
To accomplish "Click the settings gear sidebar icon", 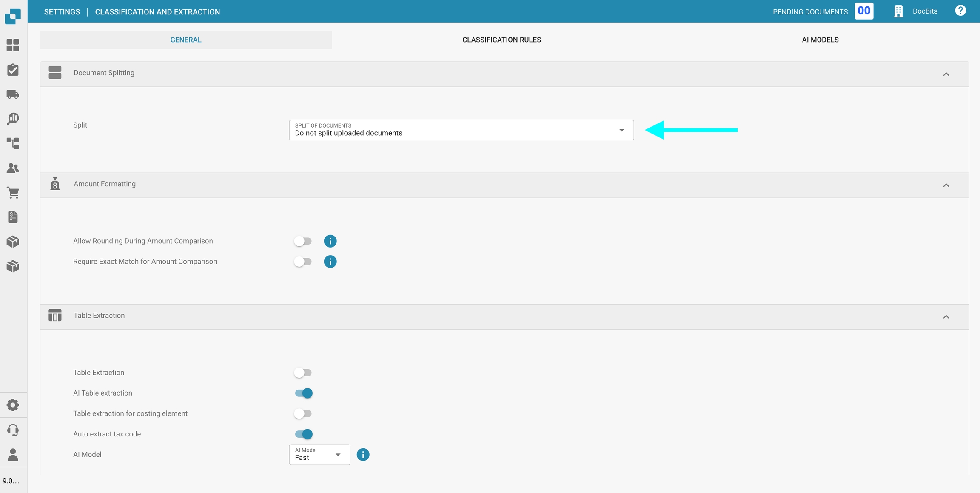I will [13, 405].
